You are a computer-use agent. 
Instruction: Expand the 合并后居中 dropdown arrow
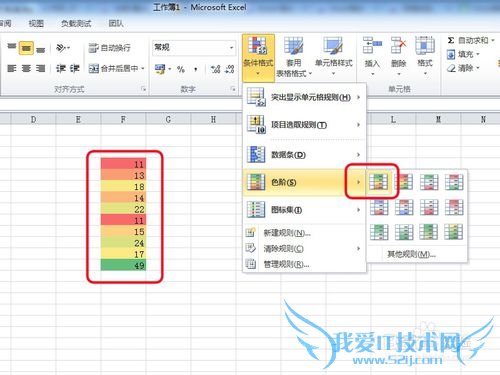[x=143, y=69]
